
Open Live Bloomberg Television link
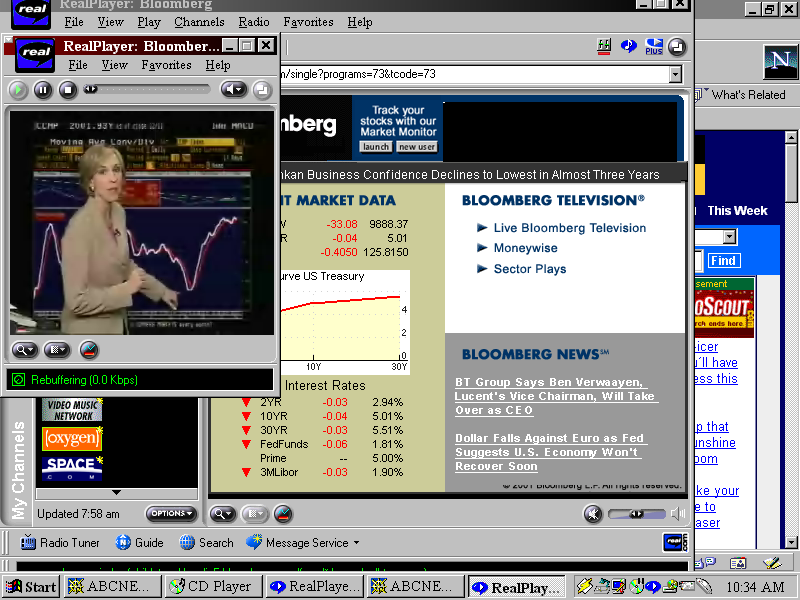(569, 228)
